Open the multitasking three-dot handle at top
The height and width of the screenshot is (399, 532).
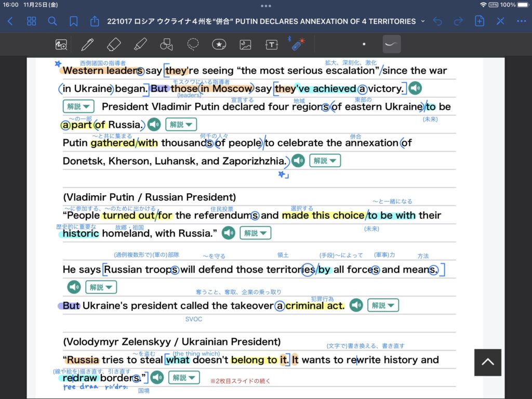(x=266, y=6)
